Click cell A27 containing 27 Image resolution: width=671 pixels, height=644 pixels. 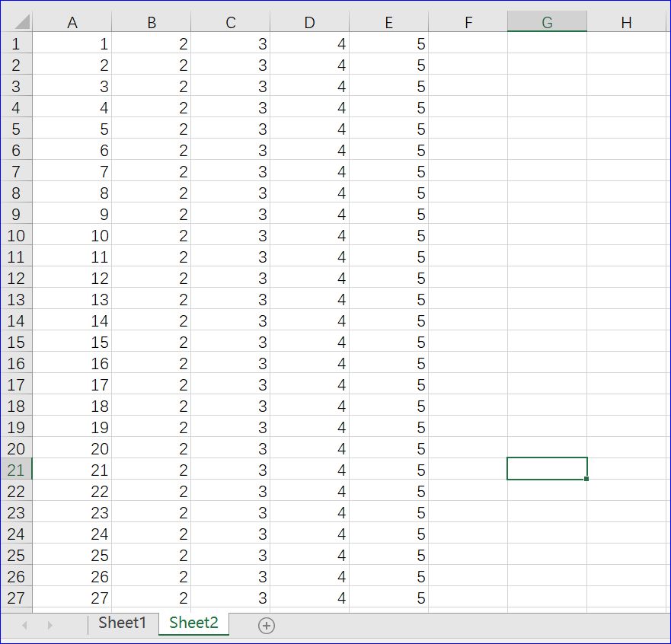(x=72, y=597)
